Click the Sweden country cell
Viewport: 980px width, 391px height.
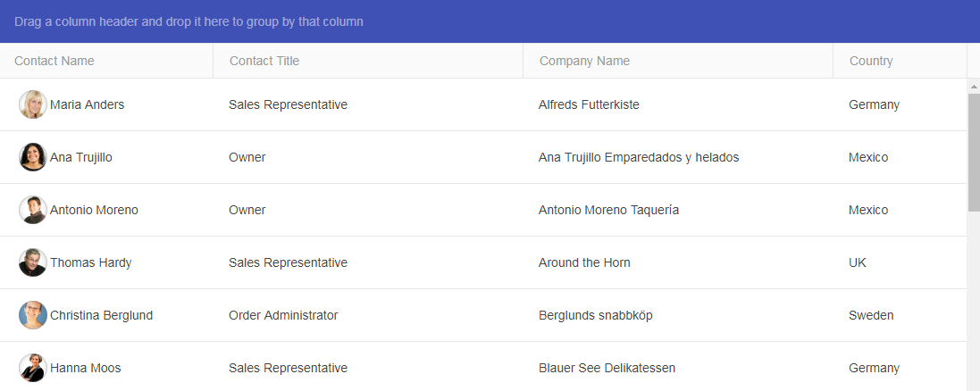click(x=871, y=315)
